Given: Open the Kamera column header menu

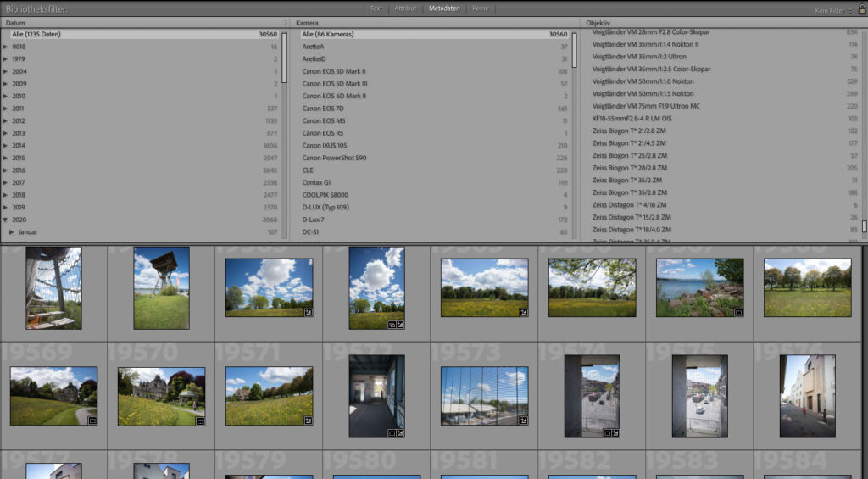Looking at the screenshot, I should (x=307, y=23).
